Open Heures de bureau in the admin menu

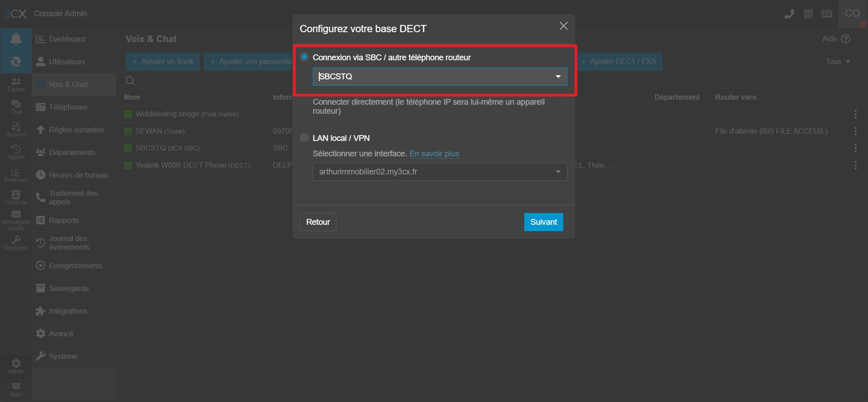(74, 175)
